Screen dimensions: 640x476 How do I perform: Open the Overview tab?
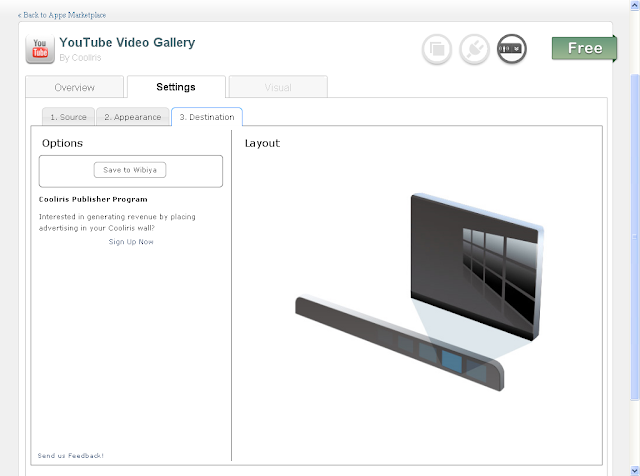(x=74, y=87)
